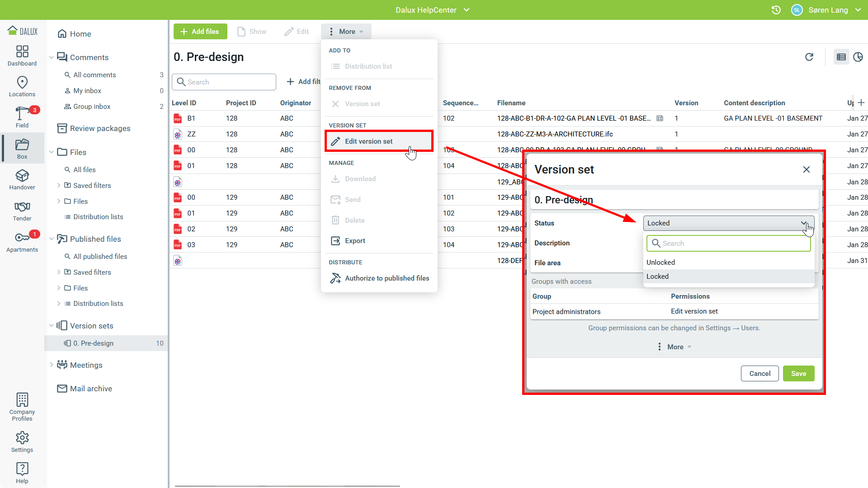The width and height of the screenshot is (868, 488).
Task: Switch to list view icon
Action: point(841,57)
